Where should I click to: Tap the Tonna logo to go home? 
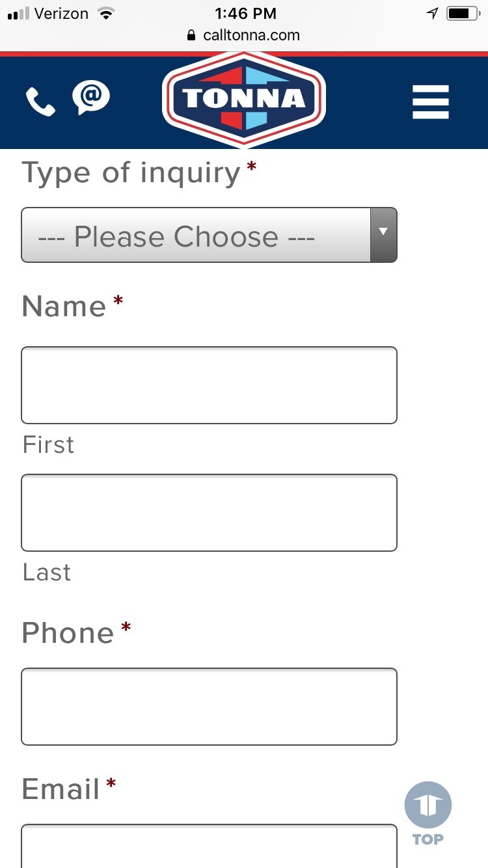point(244,100)
